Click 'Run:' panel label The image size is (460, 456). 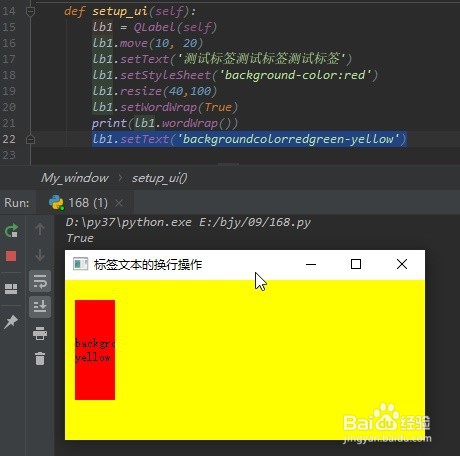coord(17,203)
